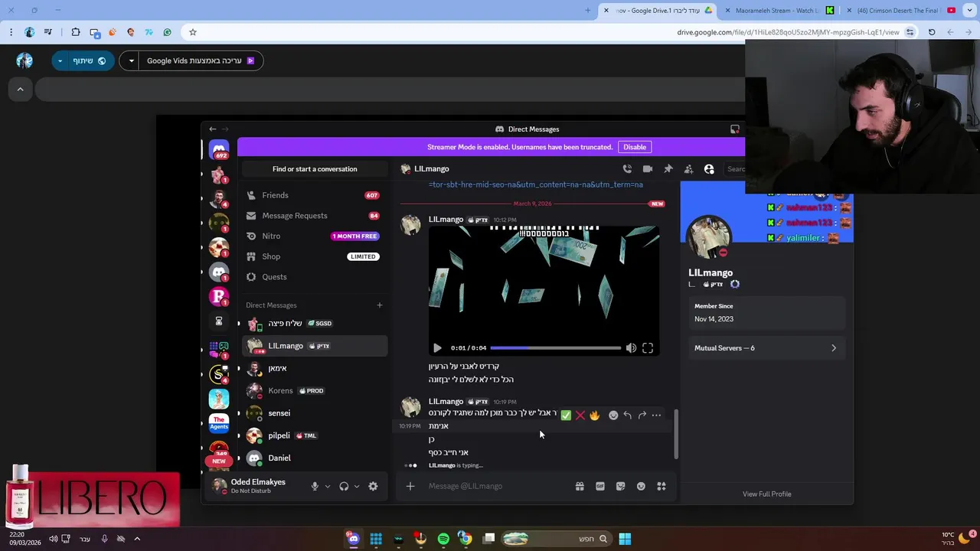
Task: Click the chat scrollbar
Action: (x=676, y=433)
